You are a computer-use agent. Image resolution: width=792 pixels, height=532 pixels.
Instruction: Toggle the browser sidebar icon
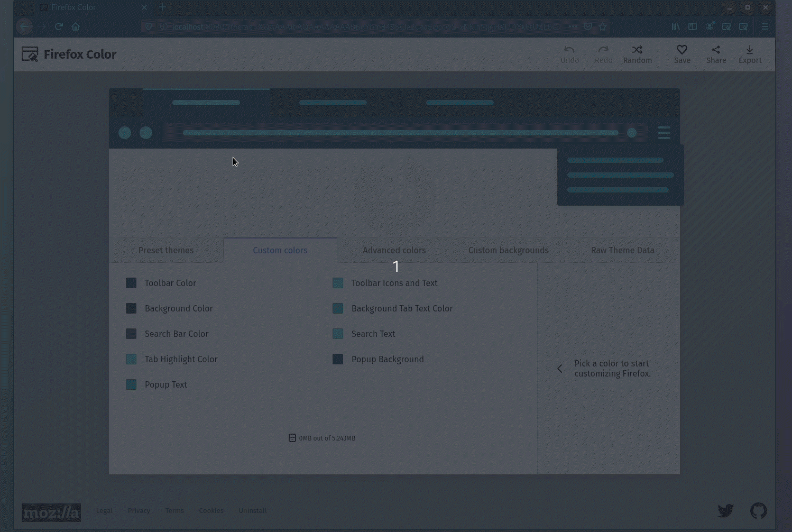click(693, 26)
